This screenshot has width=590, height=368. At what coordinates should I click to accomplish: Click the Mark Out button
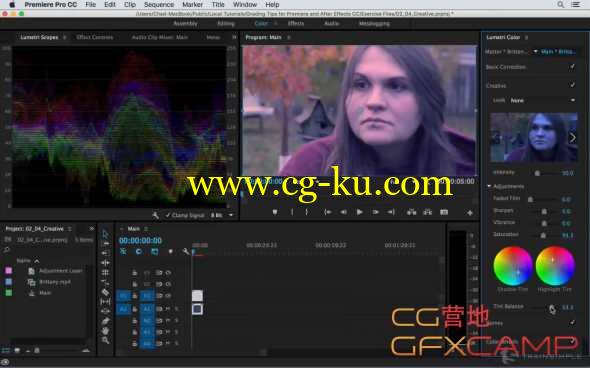tap(307, 212)
